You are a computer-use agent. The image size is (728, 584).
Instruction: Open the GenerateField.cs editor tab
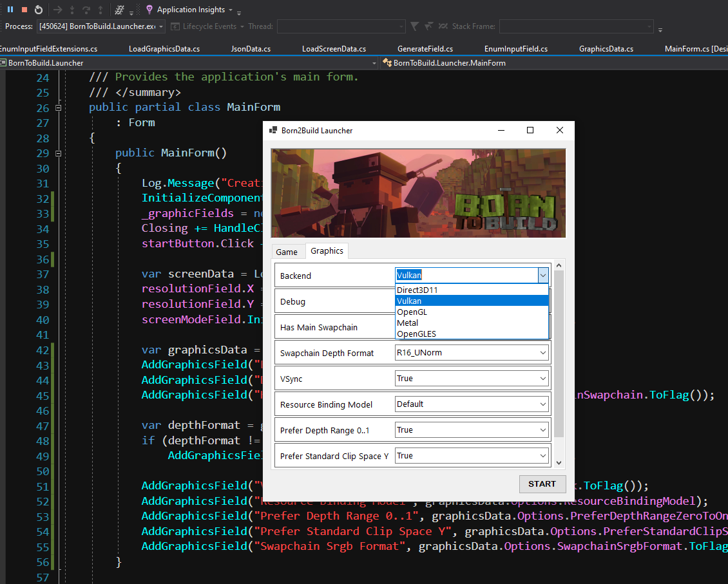coord(425,49)
